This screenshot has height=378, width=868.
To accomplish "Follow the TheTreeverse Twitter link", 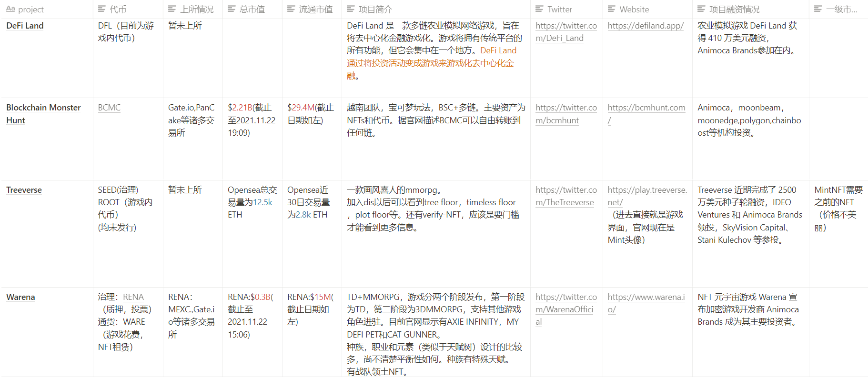I will [566, 196].
